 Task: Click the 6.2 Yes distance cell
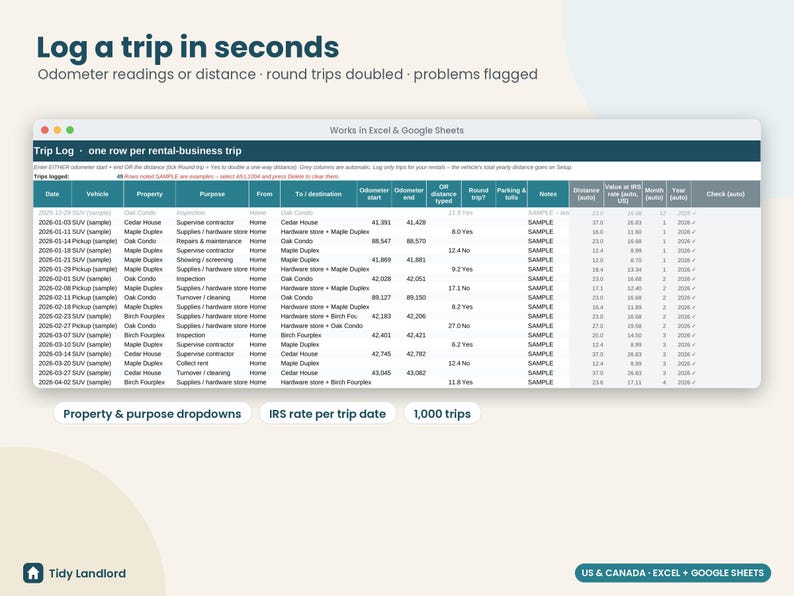click(462, 344)
